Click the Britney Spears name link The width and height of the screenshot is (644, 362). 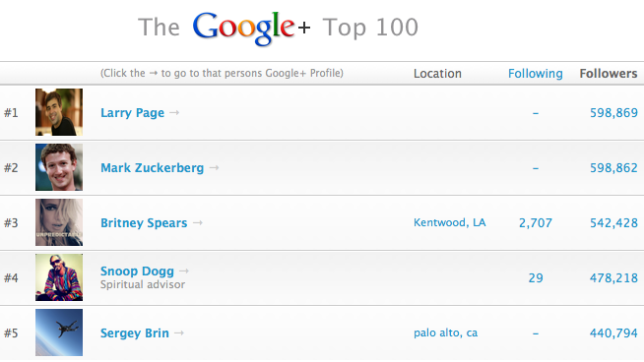tap(144, 223)
